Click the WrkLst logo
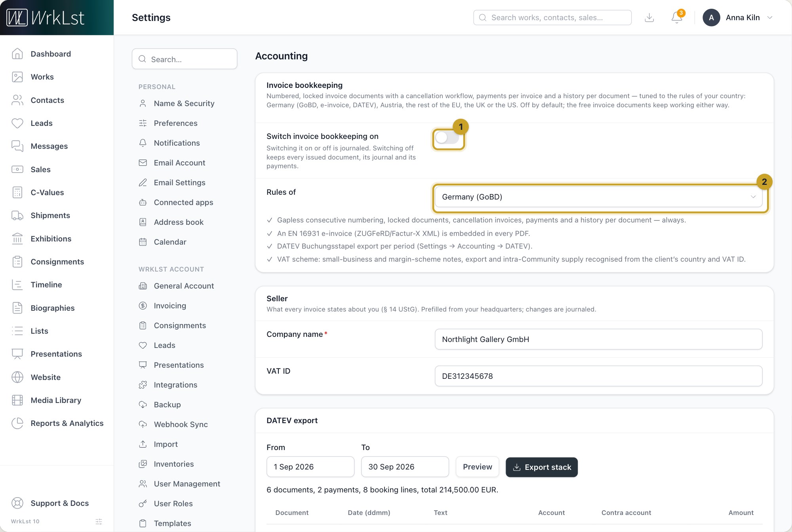This screenshot has height=532, width=792. tap(46, 17)
